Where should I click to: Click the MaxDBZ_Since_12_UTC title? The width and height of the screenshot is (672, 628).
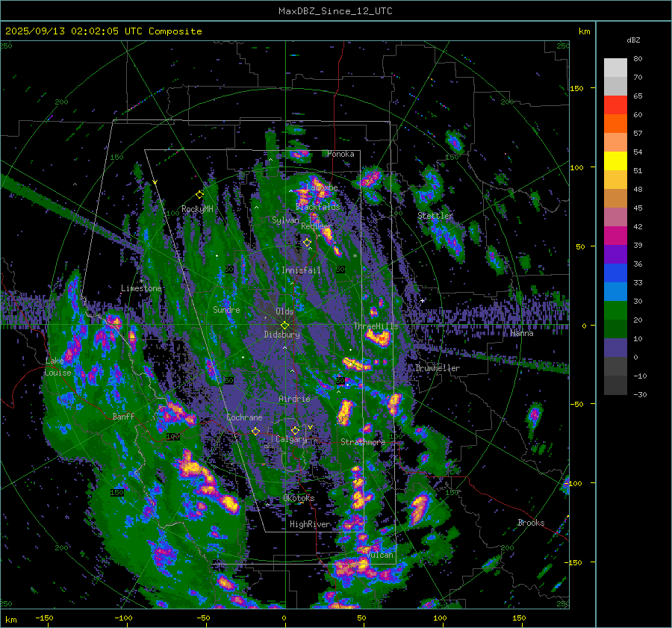335,11
